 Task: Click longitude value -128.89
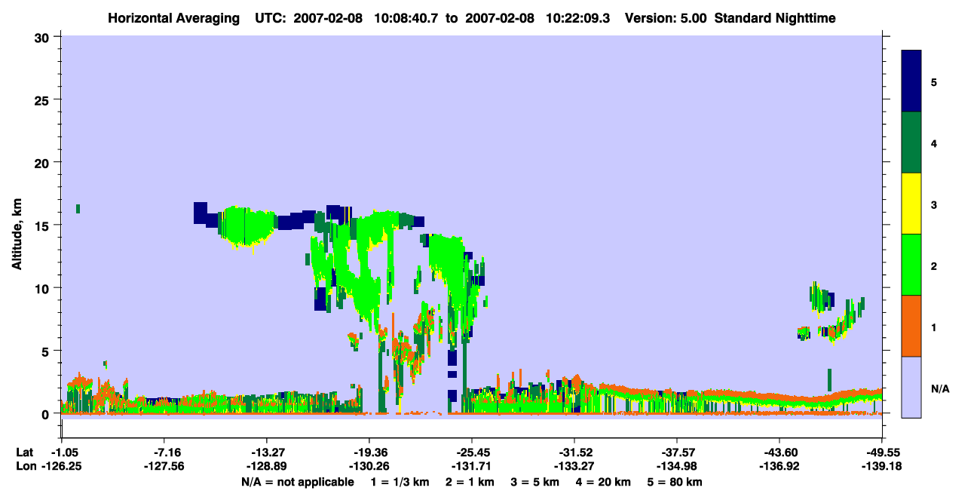(x=266, y=466)
